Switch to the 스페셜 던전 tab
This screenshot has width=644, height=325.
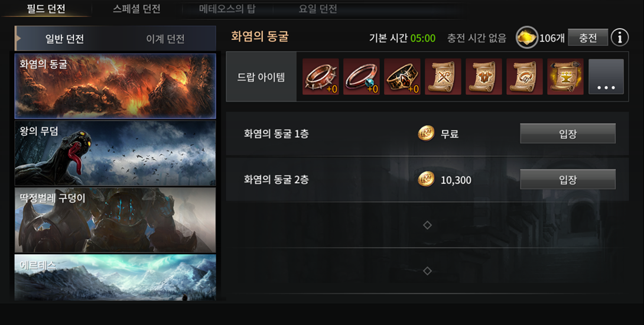pos(136,9)
